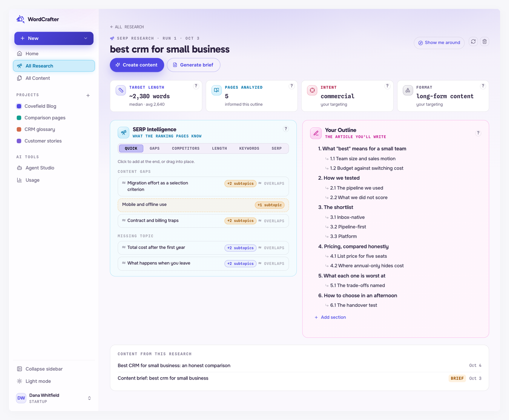Open Agent Studio tool

pos(54,168)
